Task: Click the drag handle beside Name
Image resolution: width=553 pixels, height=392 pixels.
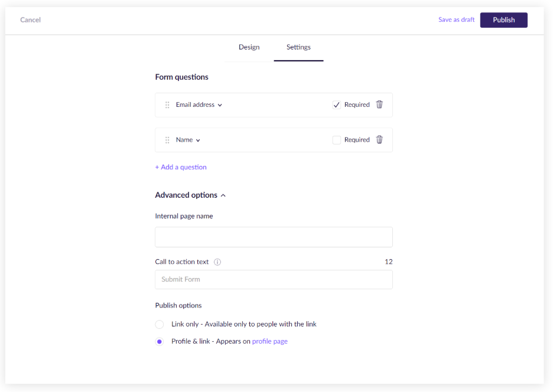Action: pyautogui.click(x=167, y=141)
